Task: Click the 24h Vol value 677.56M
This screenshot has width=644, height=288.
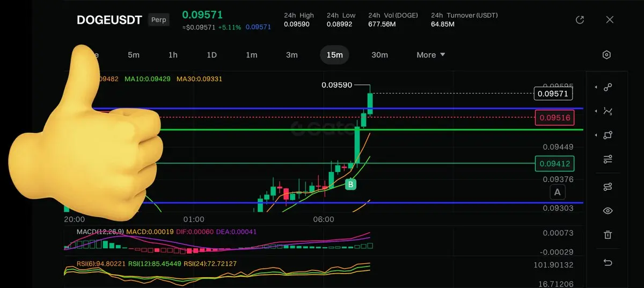Action: [382, 24]
